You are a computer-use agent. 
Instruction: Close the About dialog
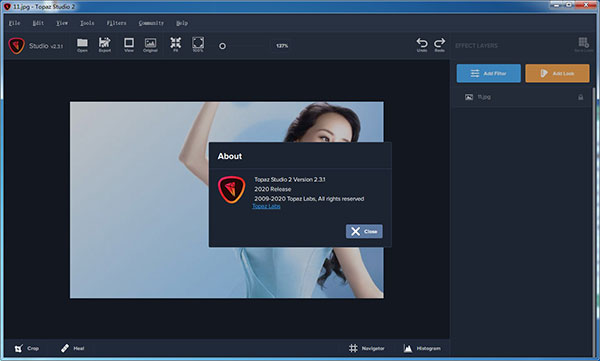364,231
